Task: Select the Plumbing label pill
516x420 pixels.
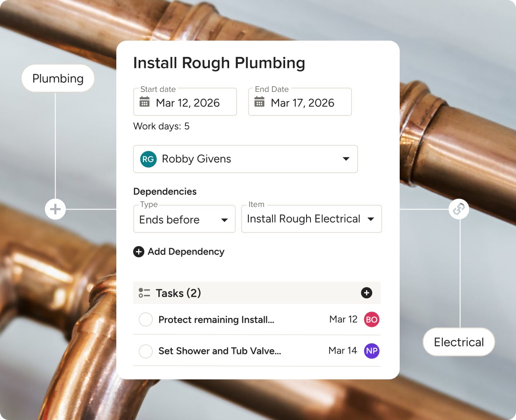Action: coord(58,79)
